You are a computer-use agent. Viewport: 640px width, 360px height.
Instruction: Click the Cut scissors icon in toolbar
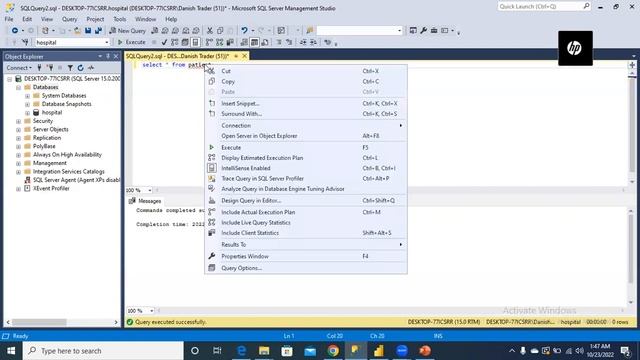[x=209, y=31]
